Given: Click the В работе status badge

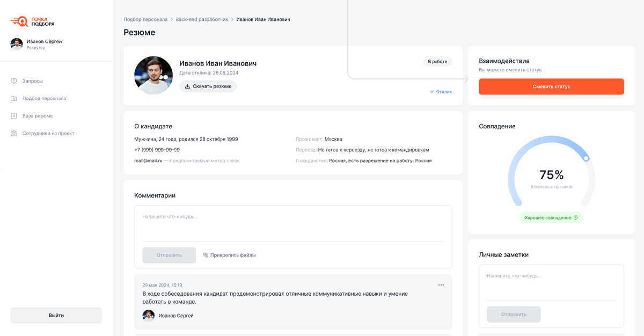Looking at the screenshot, I should [x=437, y=61].
